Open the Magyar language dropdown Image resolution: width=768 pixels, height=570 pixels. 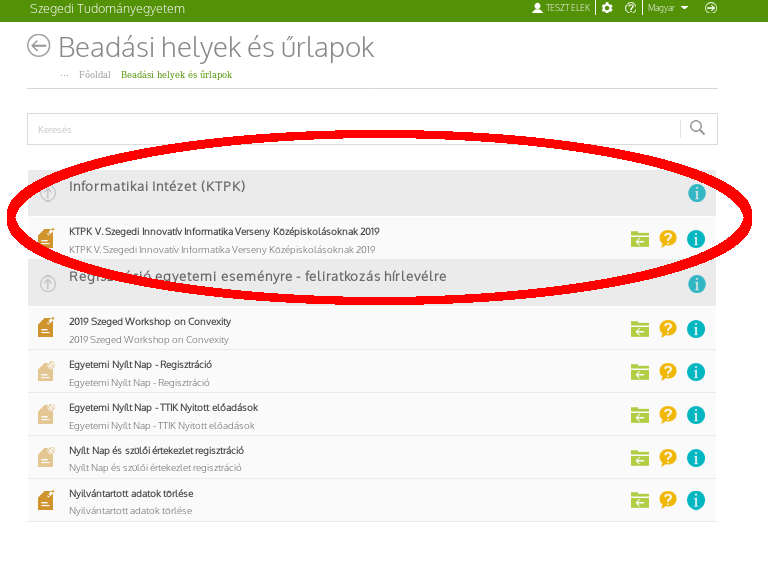668,8
